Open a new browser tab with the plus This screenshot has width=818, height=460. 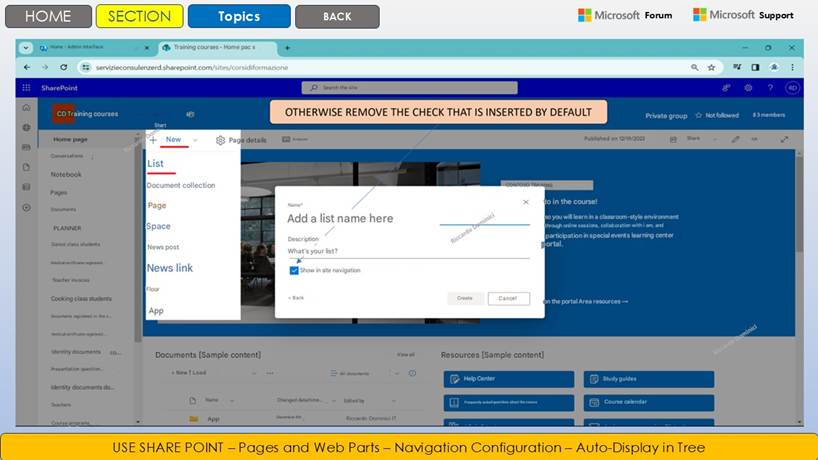(287, 48)
